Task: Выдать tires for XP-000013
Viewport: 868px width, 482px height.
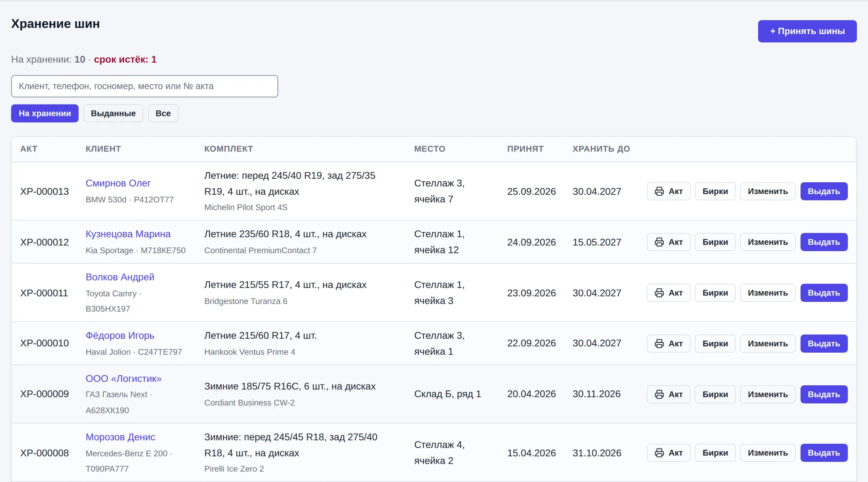Action: 824,191
